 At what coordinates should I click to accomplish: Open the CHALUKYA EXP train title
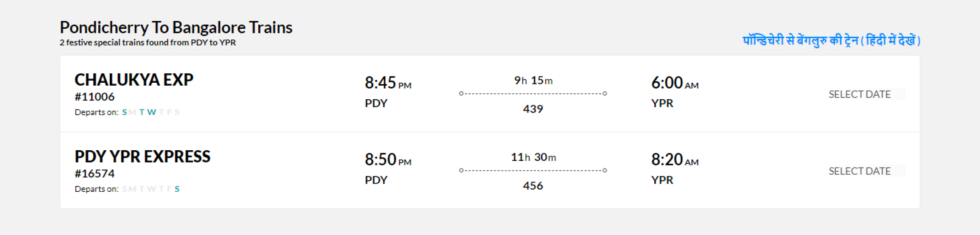(134, 79)
